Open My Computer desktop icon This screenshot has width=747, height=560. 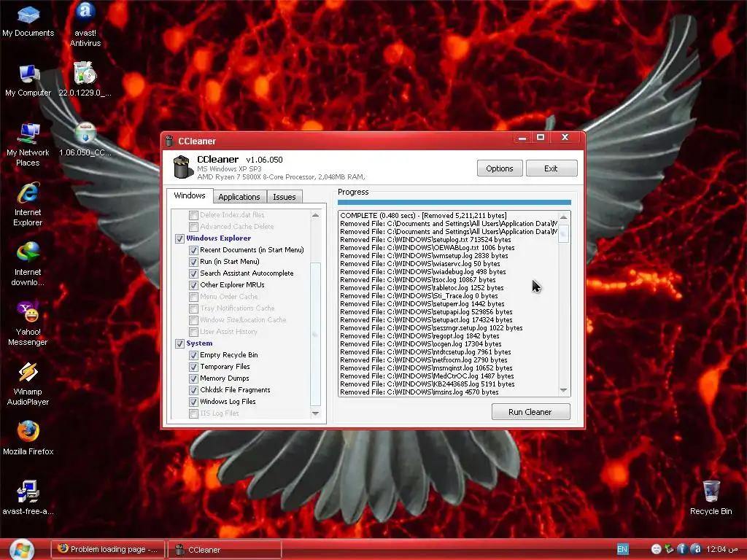(x=28, y=81)
